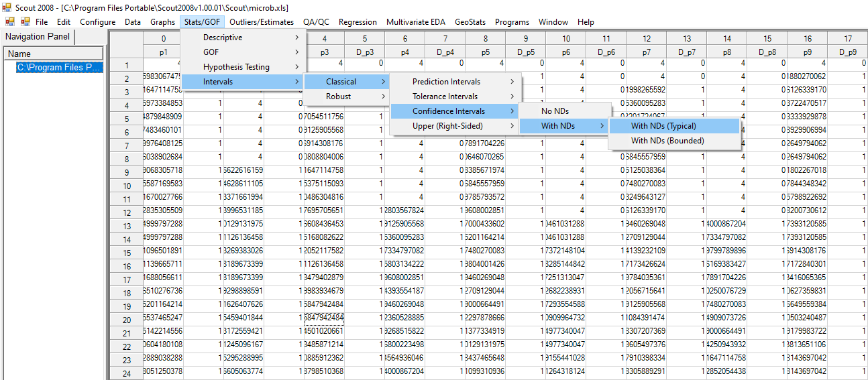Switch to the Navigation Panel tab
This screenshot has height=380, width=868.
click(38, 37)
